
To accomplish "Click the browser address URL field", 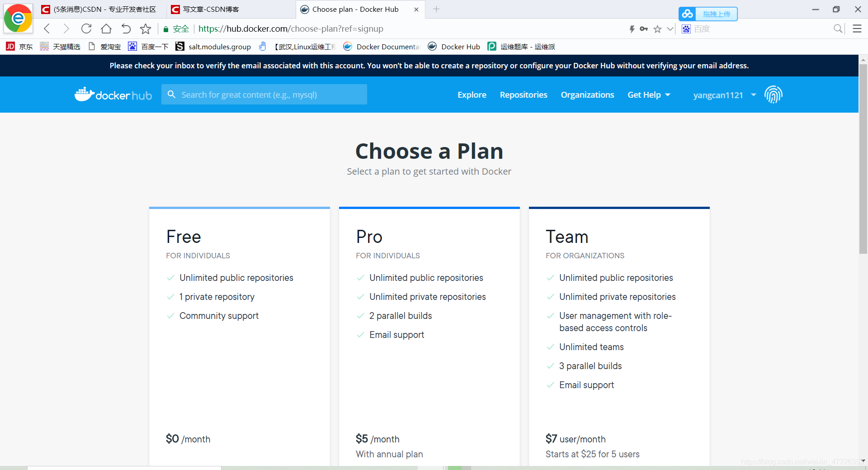I will (291, 29).
